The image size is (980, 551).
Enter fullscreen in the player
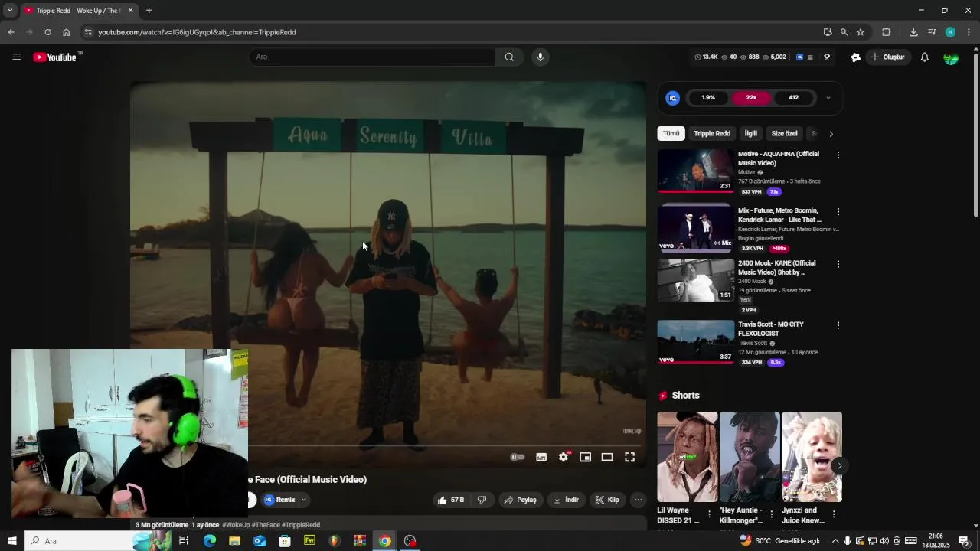[x=629, y=457]
